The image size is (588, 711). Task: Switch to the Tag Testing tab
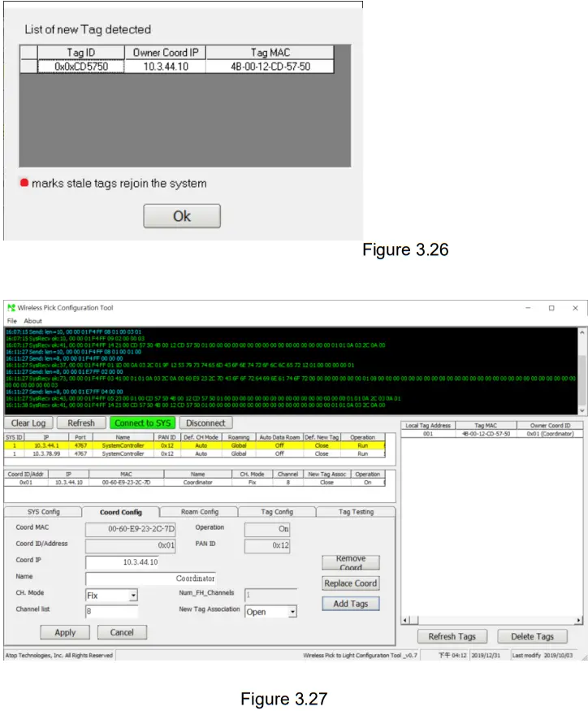pos(356,511)
